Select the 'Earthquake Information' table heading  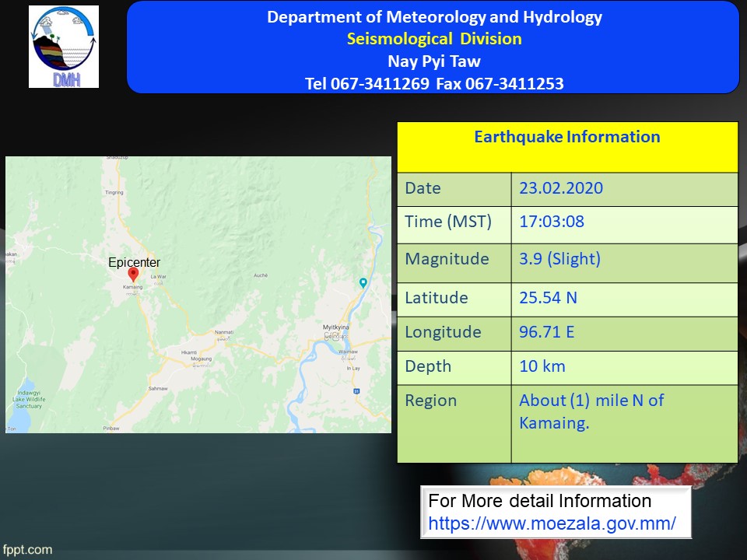click(567, 137)
